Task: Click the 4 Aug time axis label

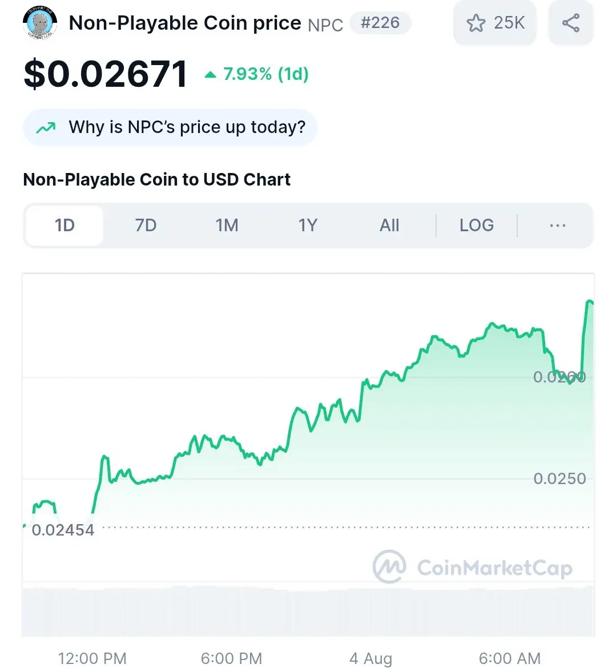Action: click(371, 658)
